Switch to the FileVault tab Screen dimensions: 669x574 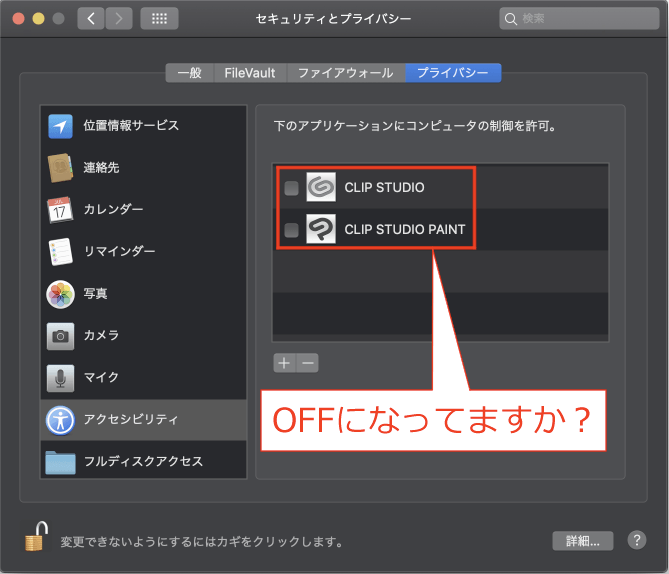250,73
